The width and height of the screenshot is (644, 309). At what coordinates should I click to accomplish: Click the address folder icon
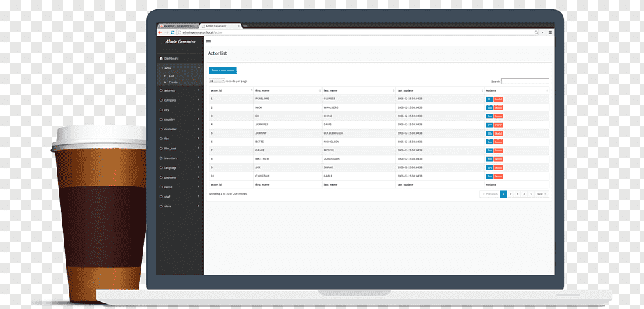coord(161,90)
